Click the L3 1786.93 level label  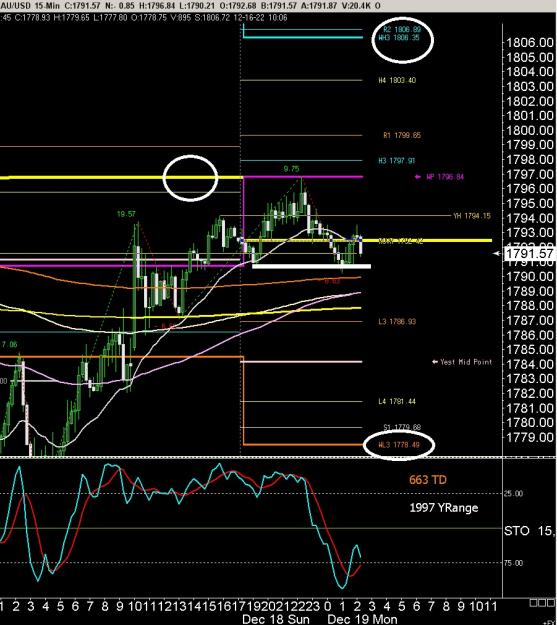click(397, 321)
